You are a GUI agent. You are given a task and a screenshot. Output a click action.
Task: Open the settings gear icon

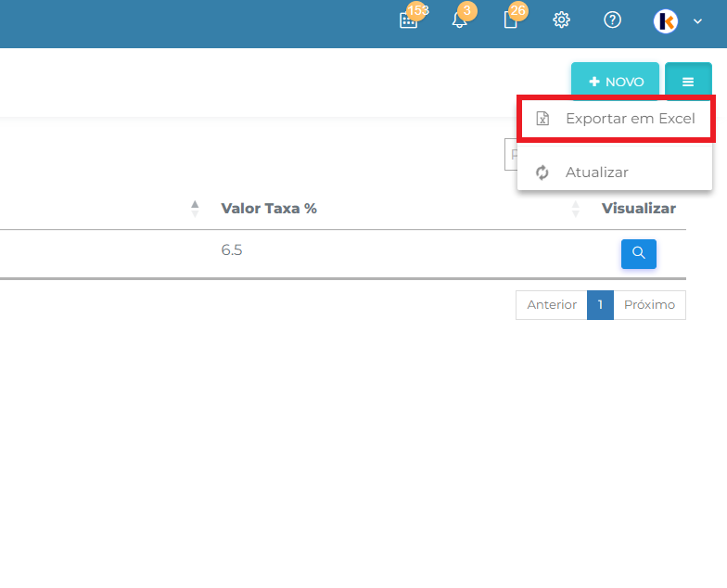tap(561, 20)
